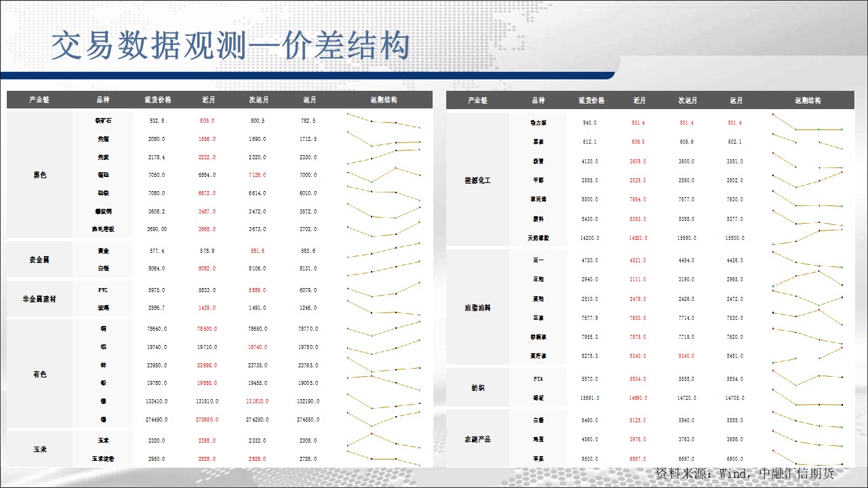Select the 玉米淀粉 term structure sparkline
The image size is (868, 488).
click(x=384, y=458)
